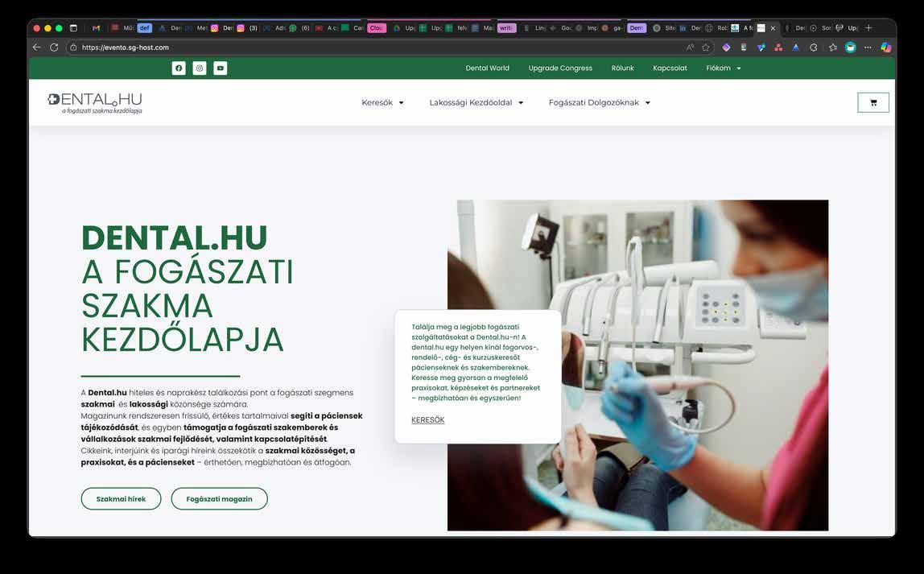Click the macOS green fullscreen button
The width and height of the screenshot is (924, 574).
pyautogui.click(x=59, y=27)
